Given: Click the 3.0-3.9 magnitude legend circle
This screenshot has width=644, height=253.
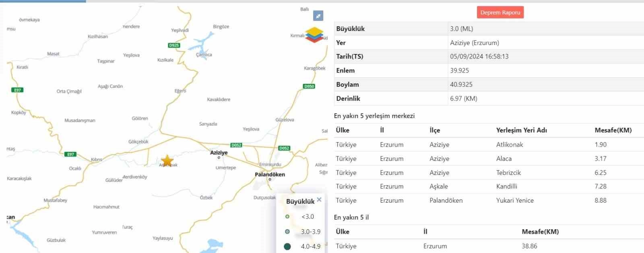Looking at the screenshot, I should [x=287, y=232].
